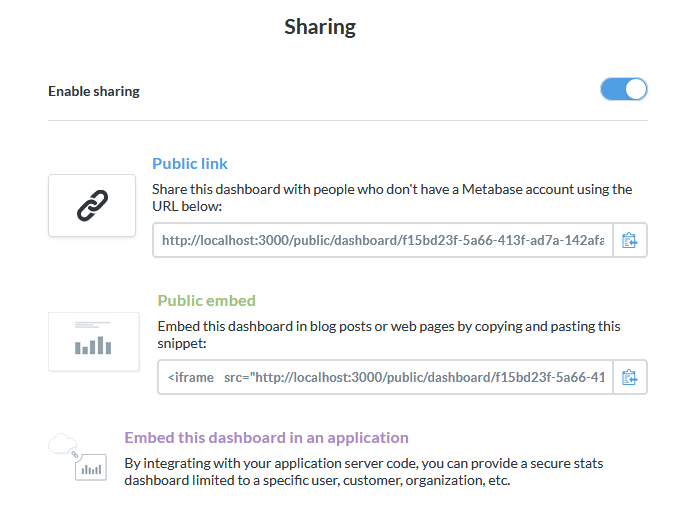This screenshot has height=512, width=694.
Task: Click the cloud icon in application embed illustration
Action: (62, 444)
